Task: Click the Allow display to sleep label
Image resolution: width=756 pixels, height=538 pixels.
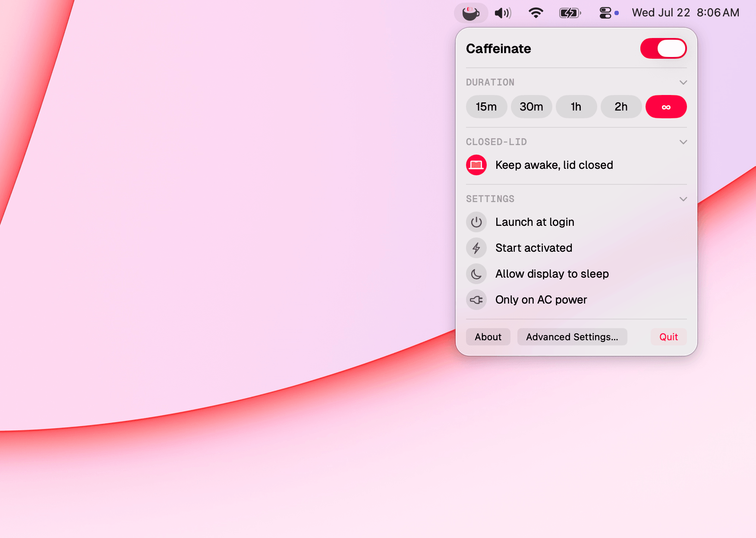Action: click(552, 274)
